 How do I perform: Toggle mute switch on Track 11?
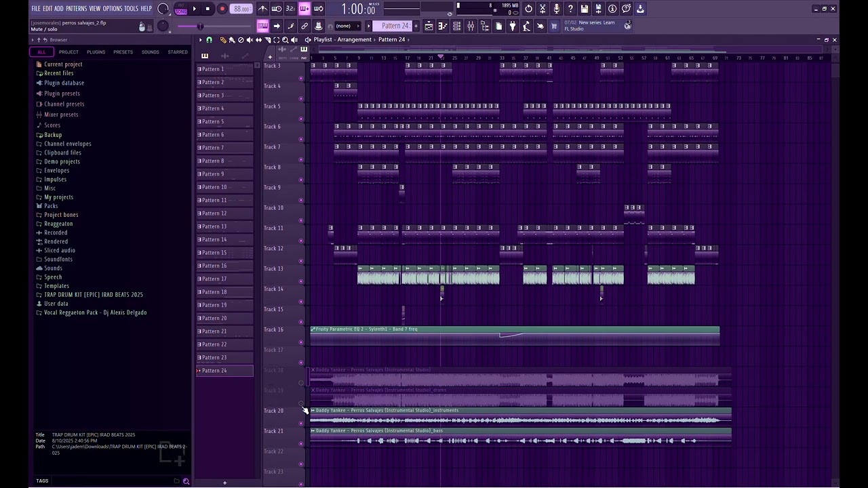click(301, 241)
